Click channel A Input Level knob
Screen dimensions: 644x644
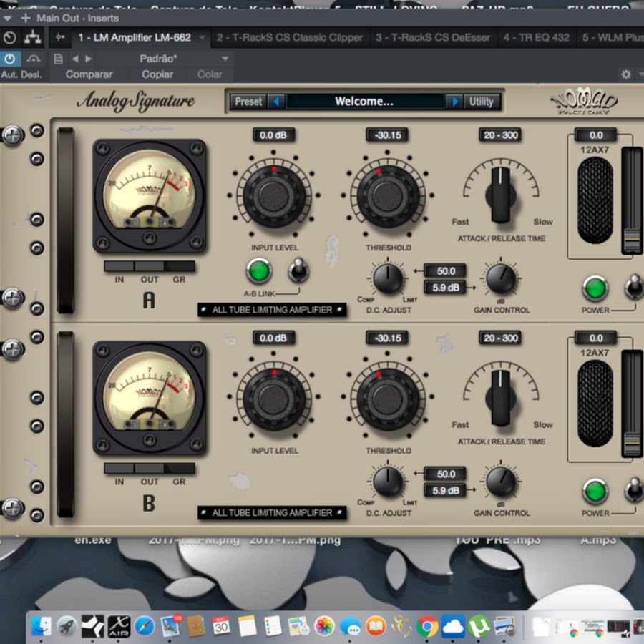274,196
